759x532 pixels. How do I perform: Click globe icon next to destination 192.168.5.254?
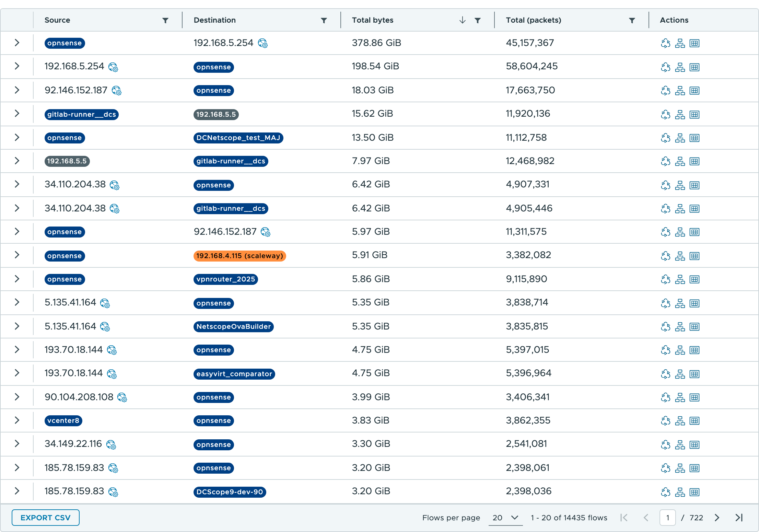click(x=263, y=43)
